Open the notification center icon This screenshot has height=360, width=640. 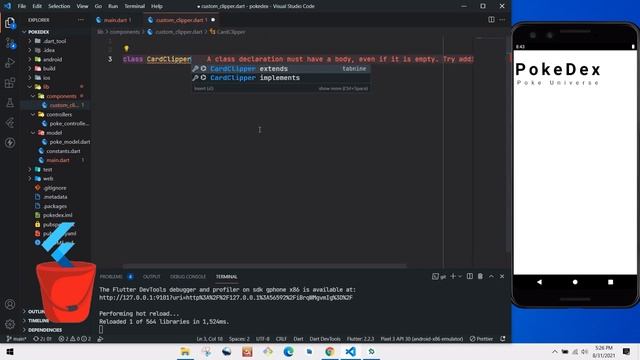tap(627, 351)
